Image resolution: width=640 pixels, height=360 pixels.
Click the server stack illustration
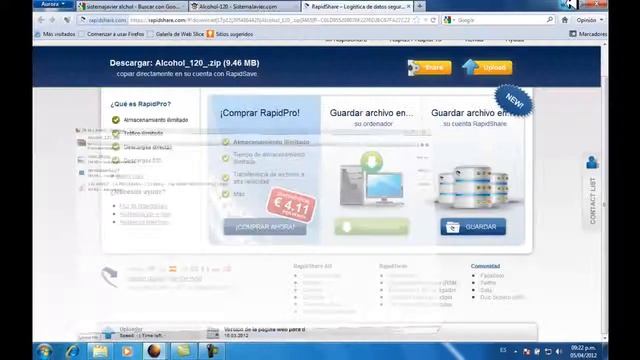473,186
